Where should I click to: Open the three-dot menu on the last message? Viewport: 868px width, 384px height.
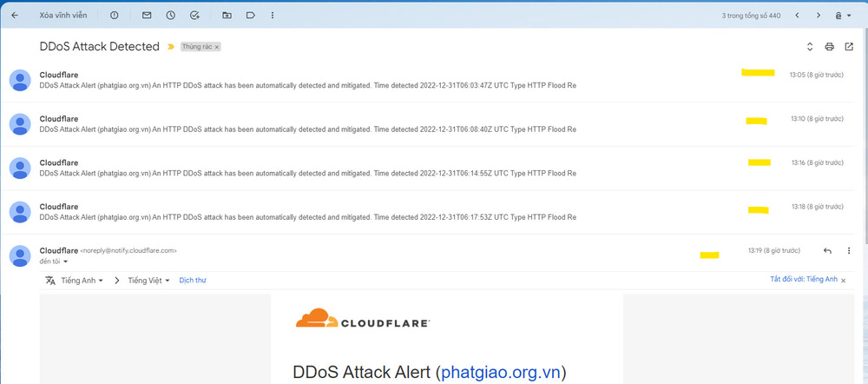[x=849, y=251]
